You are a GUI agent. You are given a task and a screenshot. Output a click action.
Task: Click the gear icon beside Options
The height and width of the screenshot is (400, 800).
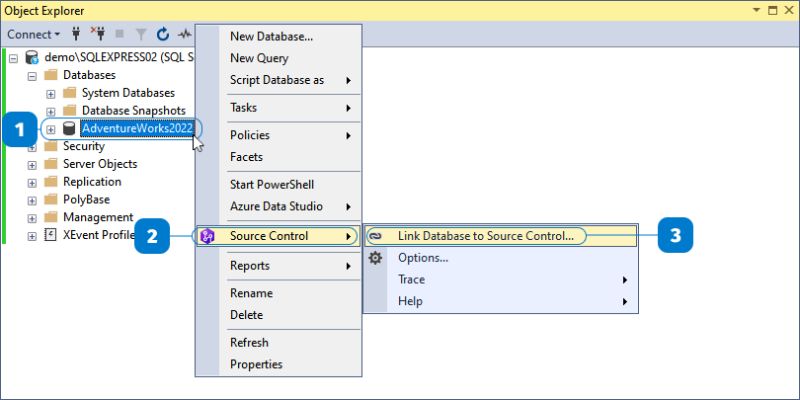[375, 258]
